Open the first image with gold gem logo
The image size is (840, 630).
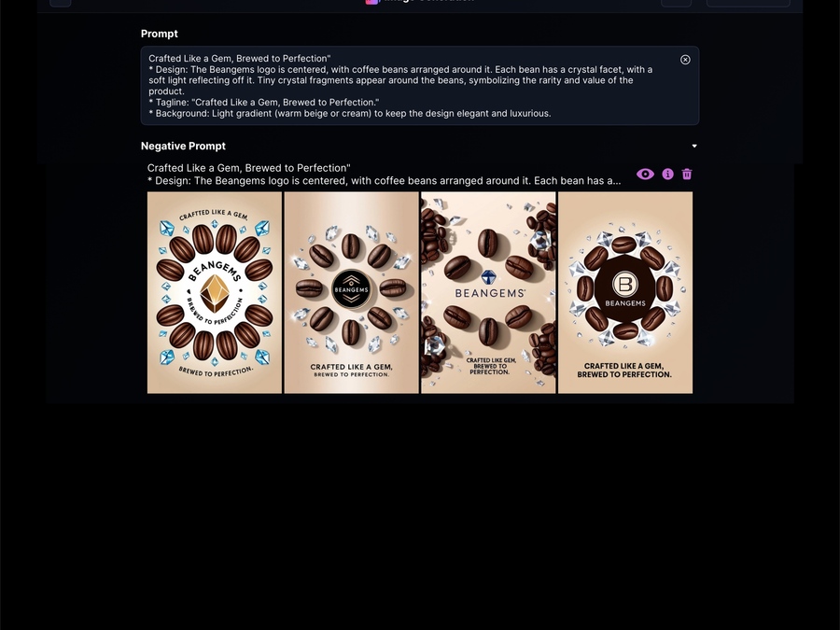(x=215, y=292)
